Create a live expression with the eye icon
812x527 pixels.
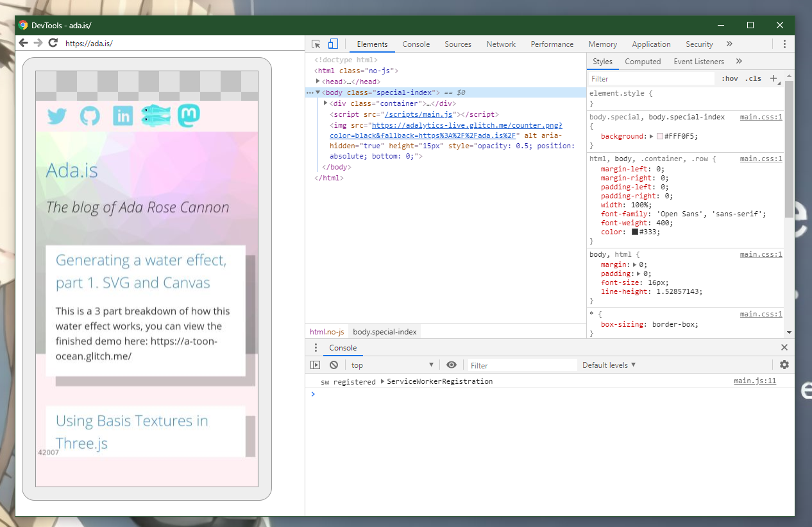coord(452,365)
